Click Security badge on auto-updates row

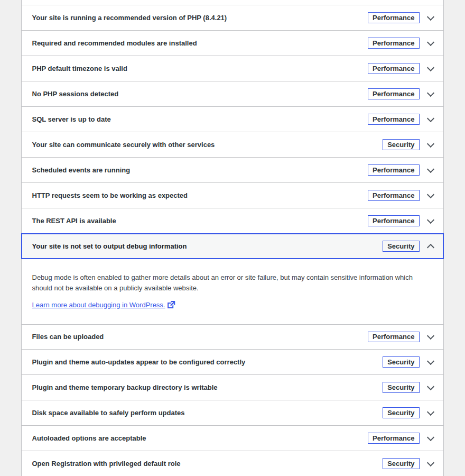(x=401, y=362)
